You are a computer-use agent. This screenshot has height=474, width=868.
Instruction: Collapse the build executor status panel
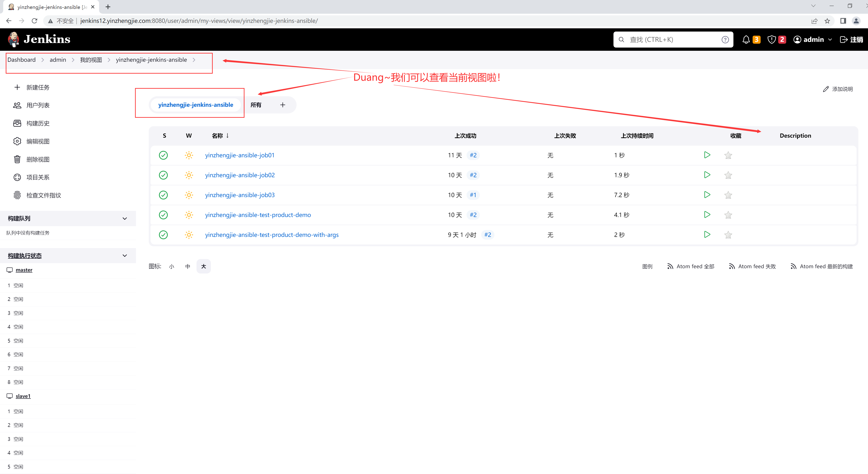coord(125,256)
